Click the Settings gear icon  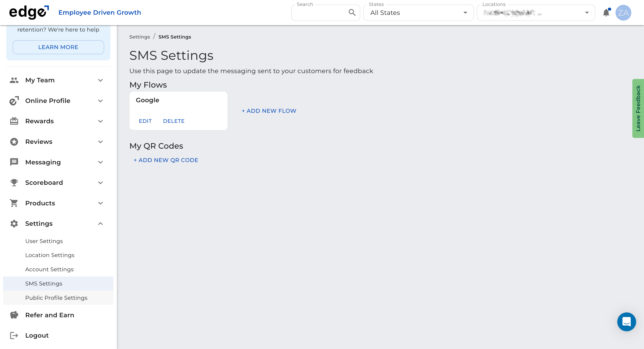pos(14,224)
